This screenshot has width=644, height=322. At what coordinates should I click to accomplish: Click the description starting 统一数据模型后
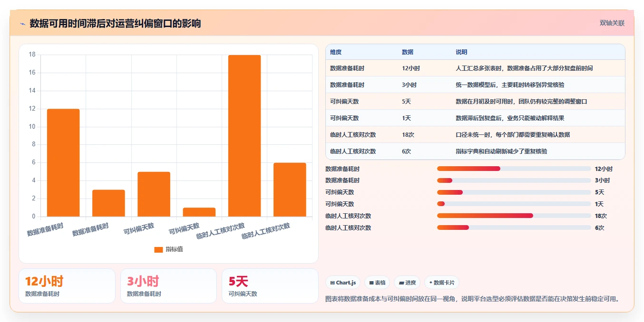click(510, 85)
